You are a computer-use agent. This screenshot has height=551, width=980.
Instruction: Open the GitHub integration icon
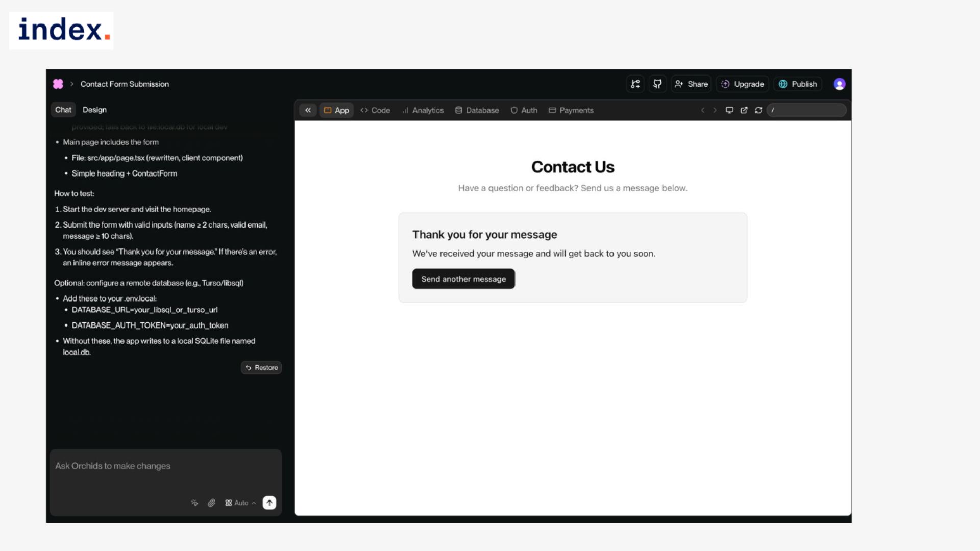click(x=657, y=84)
